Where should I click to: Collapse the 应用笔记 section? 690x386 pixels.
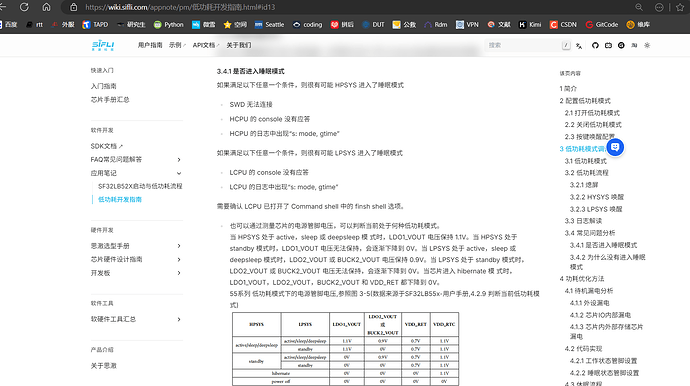click(x=179, y=173)
